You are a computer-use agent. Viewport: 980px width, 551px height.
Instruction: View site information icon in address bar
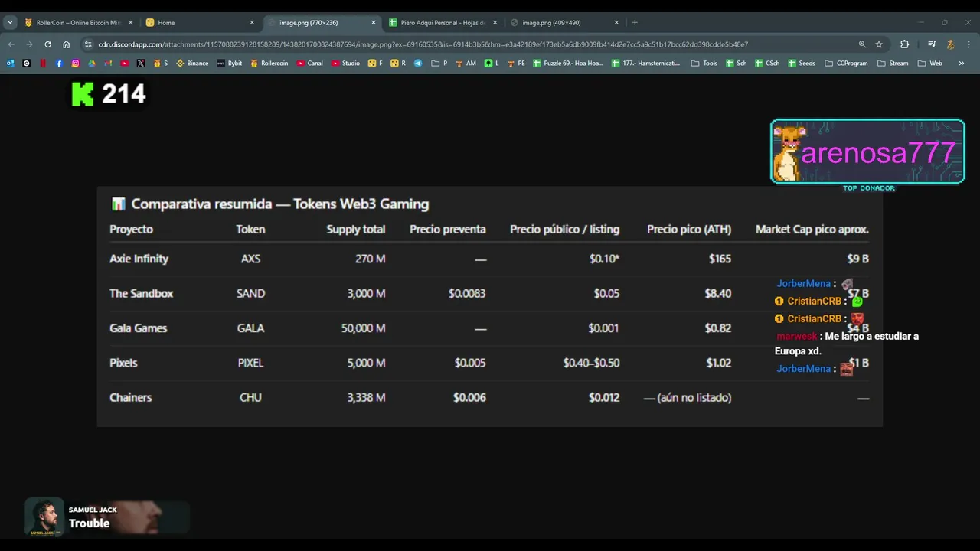point(87,44)
